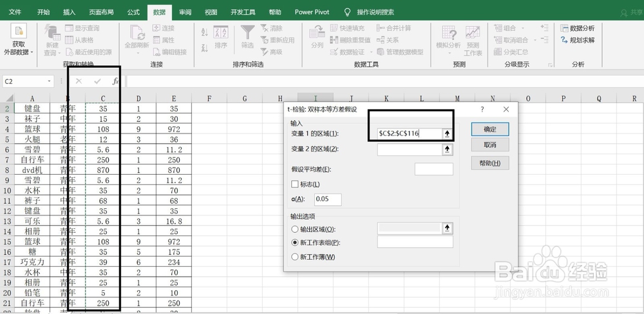The image size is (644, 314).
Task: Click 编辑链接 in ribbon
Action: [169, 52]
